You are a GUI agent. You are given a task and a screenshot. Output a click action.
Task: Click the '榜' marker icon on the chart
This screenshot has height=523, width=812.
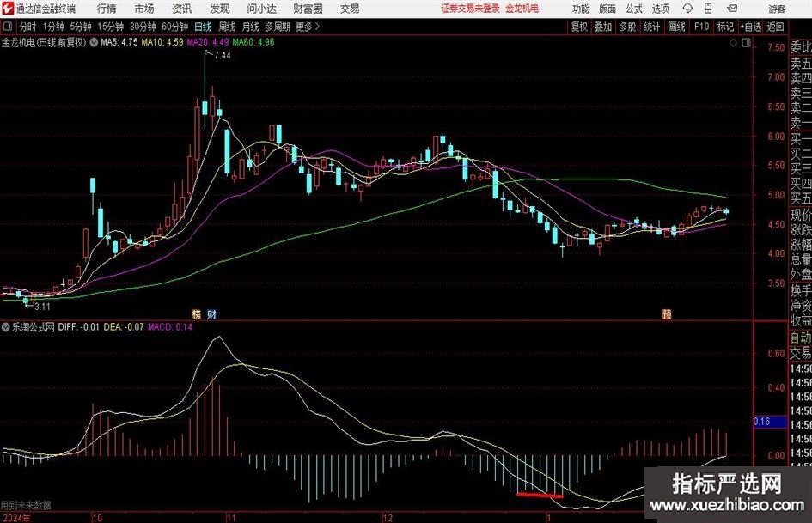(x=197, y=314)
